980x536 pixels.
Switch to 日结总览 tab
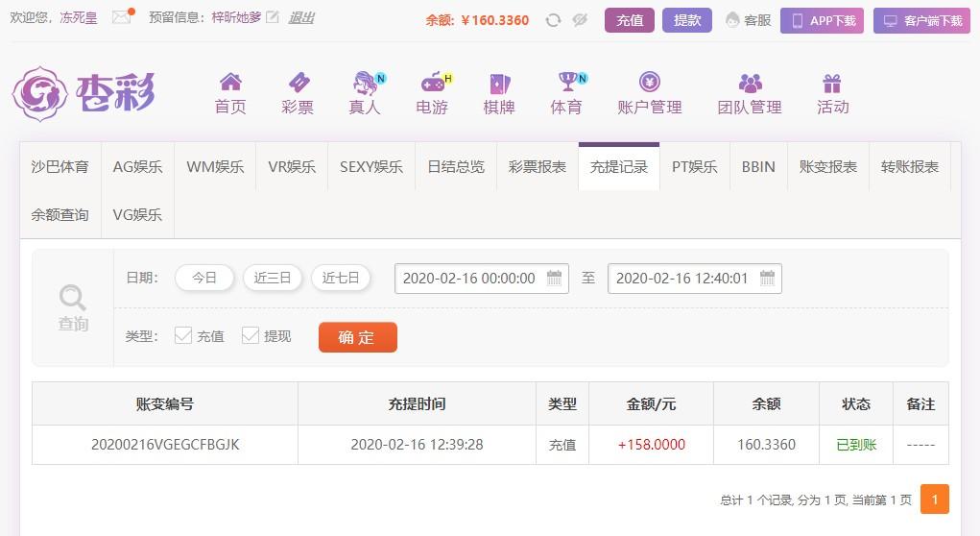pyautogui.click(x=456, y=167)
